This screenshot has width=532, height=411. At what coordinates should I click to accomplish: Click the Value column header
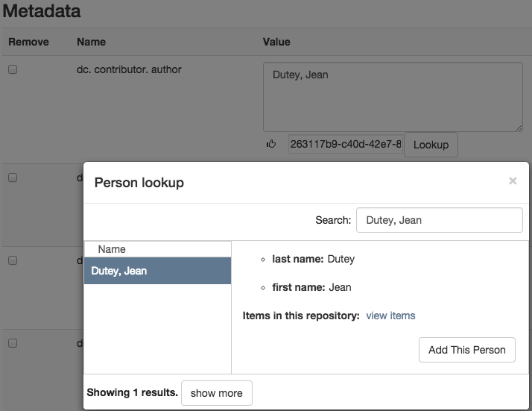[x=276, y=42]
